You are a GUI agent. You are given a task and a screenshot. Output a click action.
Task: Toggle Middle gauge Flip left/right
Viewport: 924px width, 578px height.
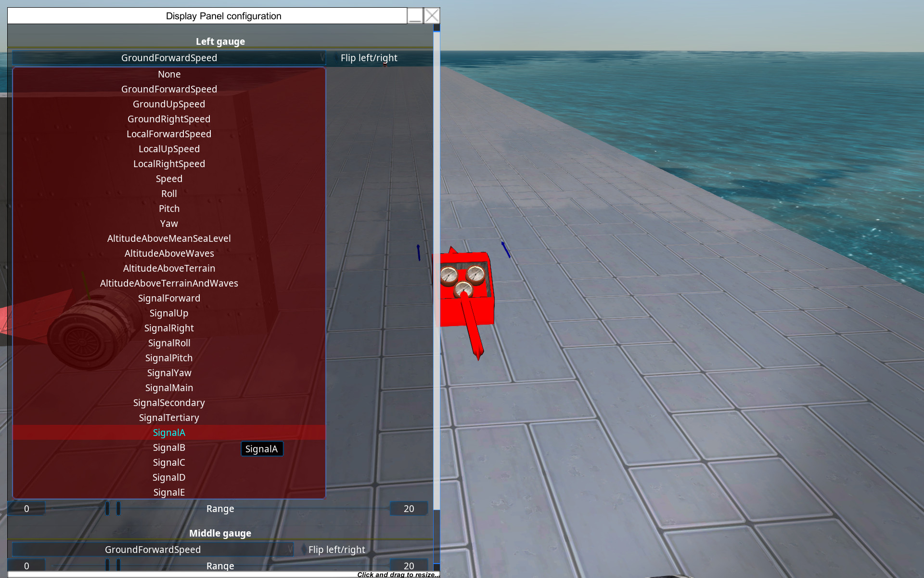(336, 550)
